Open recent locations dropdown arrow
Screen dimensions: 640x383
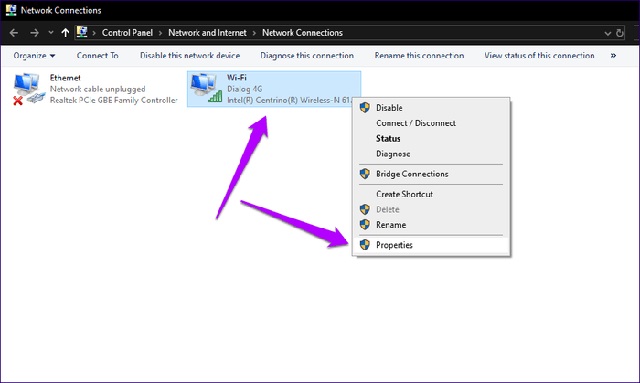point(51,33)
